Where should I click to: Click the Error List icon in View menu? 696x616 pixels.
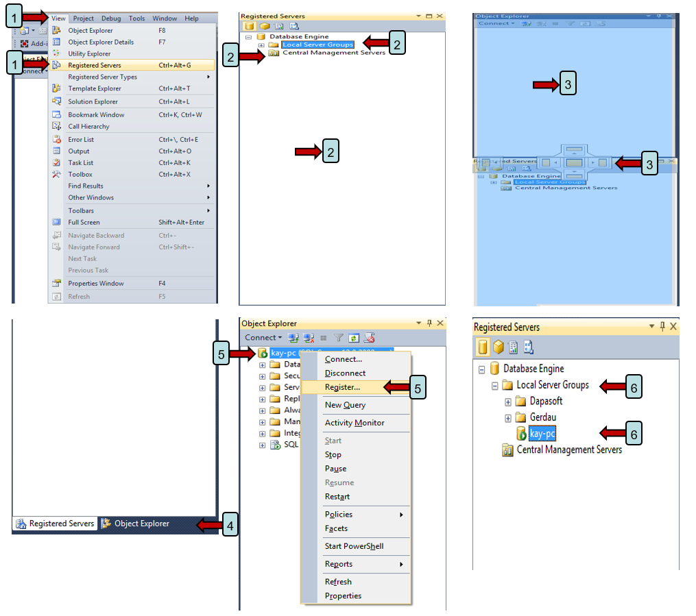click(x=56, y=140)
